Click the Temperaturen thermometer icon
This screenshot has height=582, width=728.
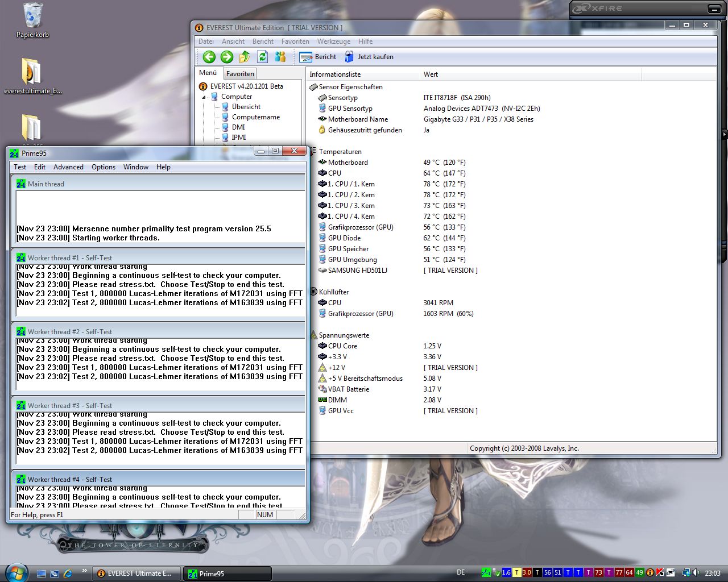coord(313,152)
